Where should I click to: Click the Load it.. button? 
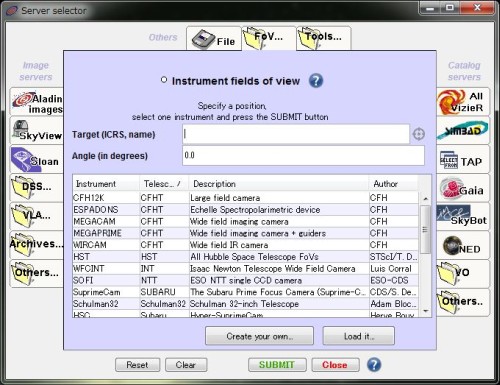click(x=359, y=336)
